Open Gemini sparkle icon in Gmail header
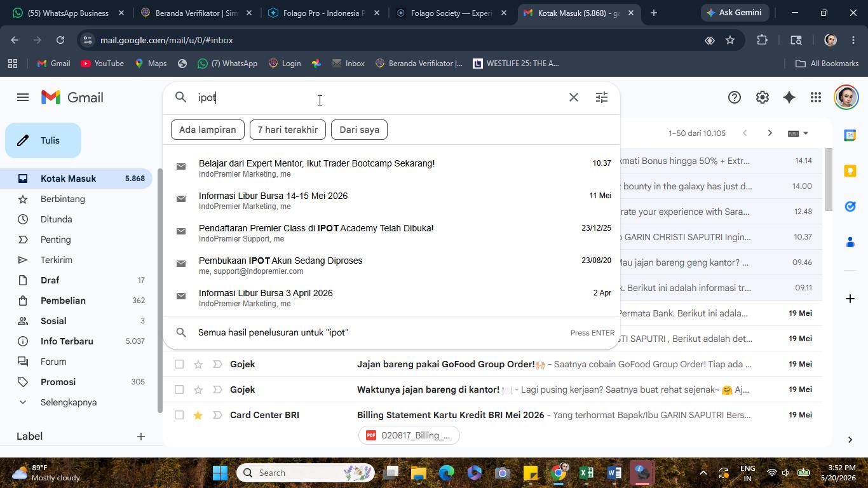 pyautogui.click(x=789, y=97)
